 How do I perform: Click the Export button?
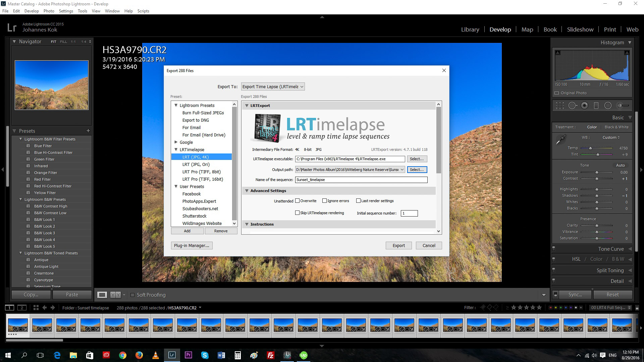coord(398,245)
